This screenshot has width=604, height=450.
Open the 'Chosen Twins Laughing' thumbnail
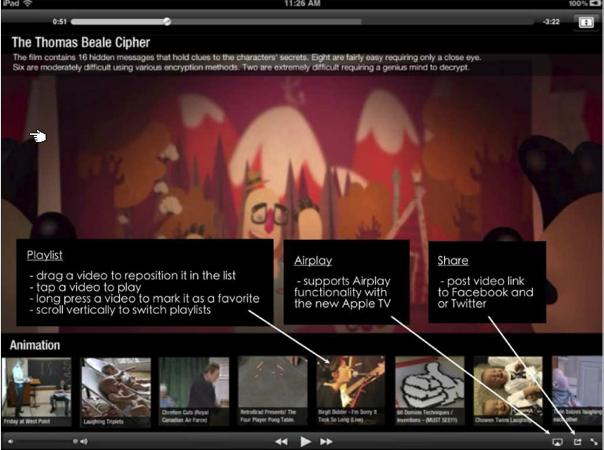508,391
